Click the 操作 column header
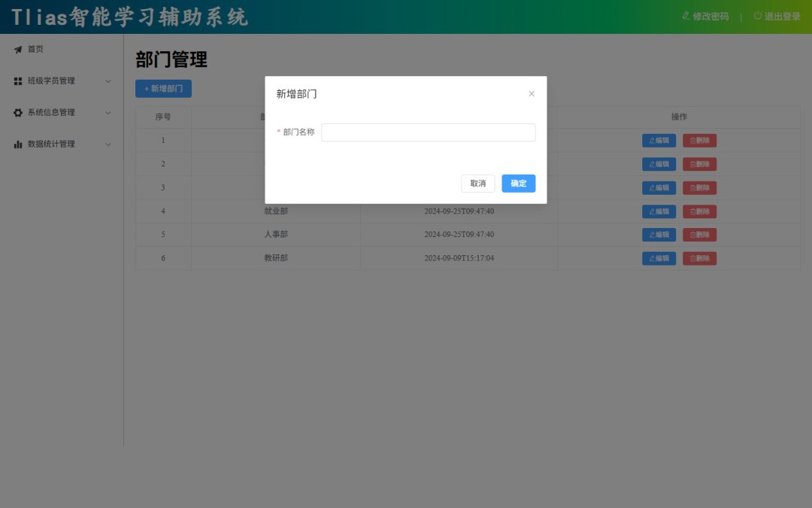The image size is (812, 508). click(x=679, y=117)
